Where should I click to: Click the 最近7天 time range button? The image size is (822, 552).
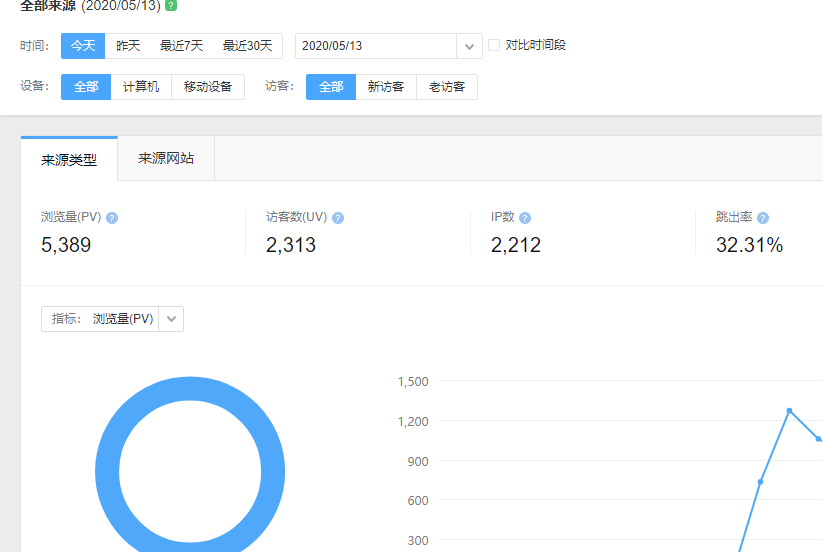[x=181, y=46]
